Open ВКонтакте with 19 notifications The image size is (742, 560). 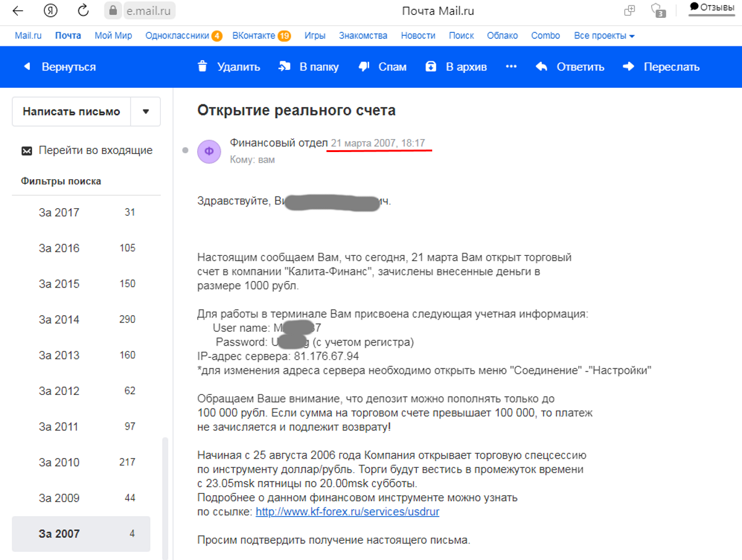point(262,36)
